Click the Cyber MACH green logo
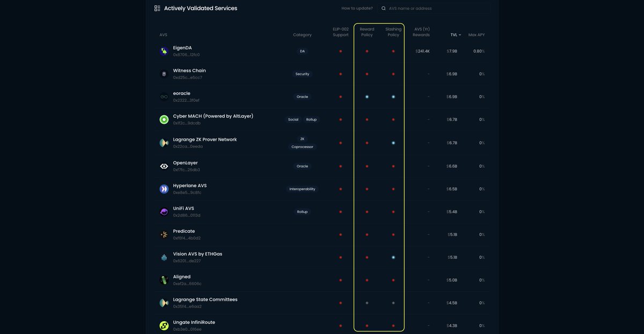 (164, 120)
